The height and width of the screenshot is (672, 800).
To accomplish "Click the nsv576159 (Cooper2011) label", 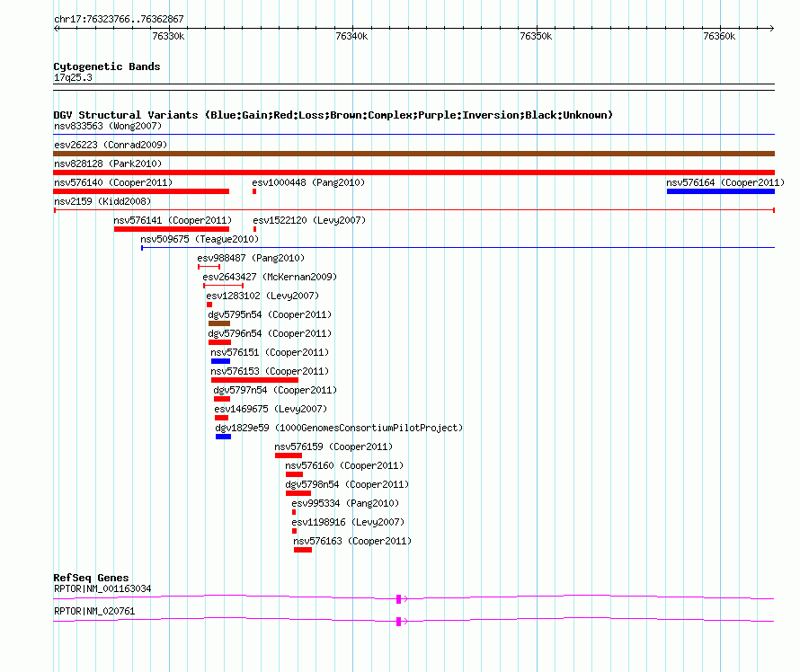I will tap(333, 447).
